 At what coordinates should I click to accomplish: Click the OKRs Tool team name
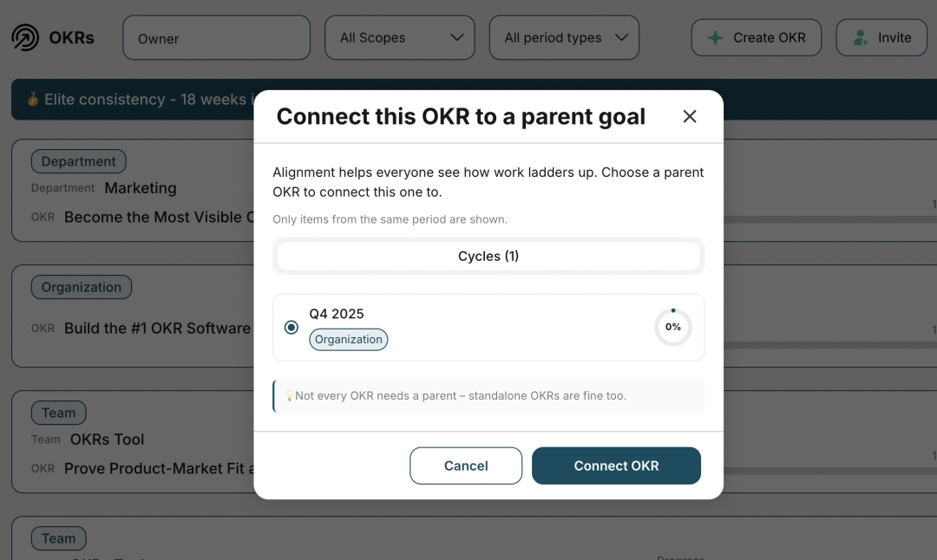107,440
